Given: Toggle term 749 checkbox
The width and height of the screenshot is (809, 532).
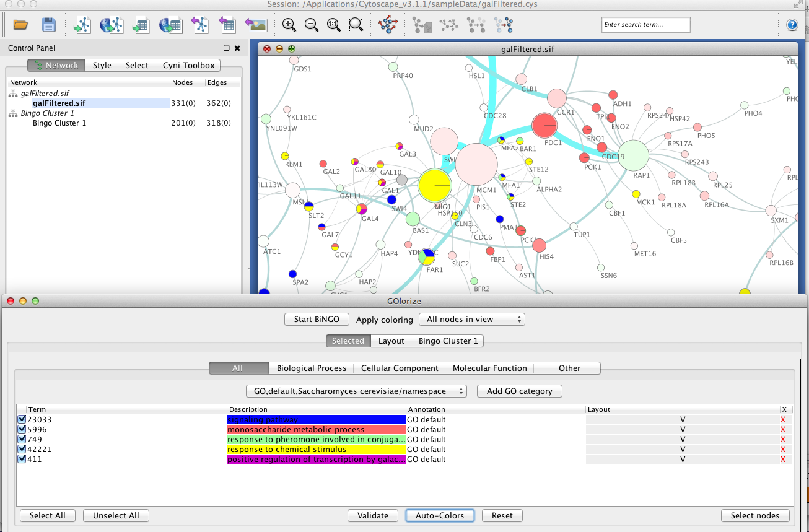Looking at the screenshot, I should [22, 439].
